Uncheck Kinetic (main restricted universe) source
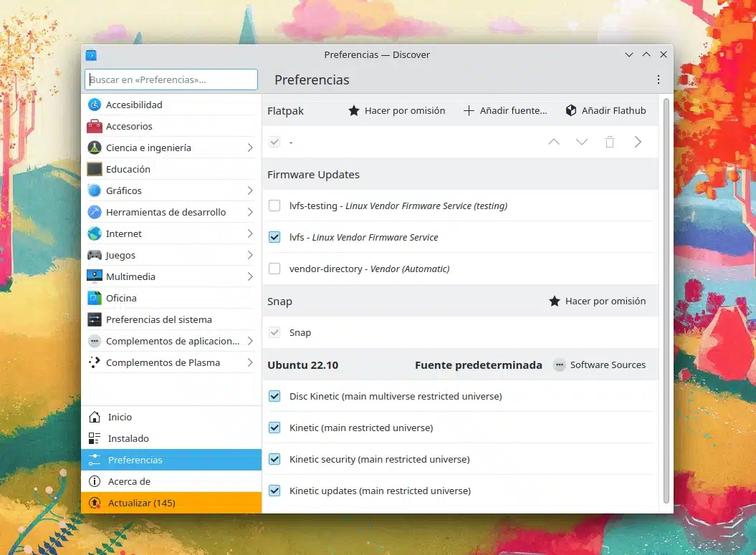Viewport: 756px width, 555px height. pyautogui.click(x=274, y=428)
